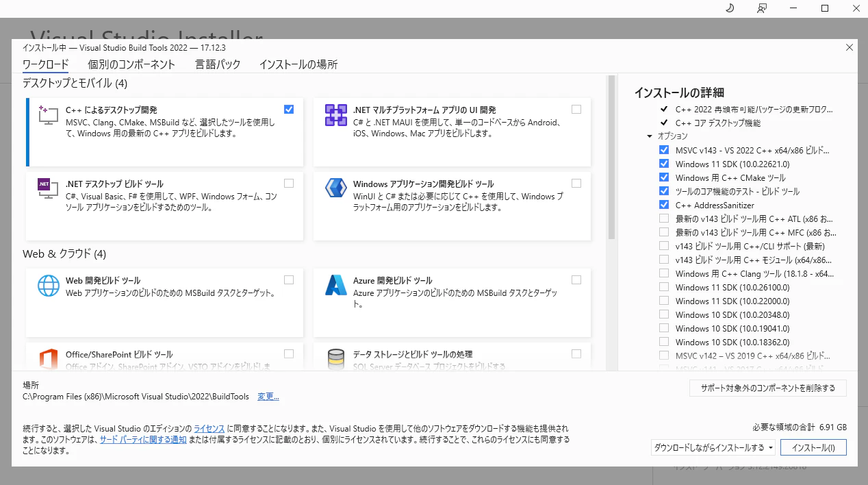This screenshot has width=868, height=485.
Task: Toggle dark mode moon icon in title bar
Action: (730, 8)
